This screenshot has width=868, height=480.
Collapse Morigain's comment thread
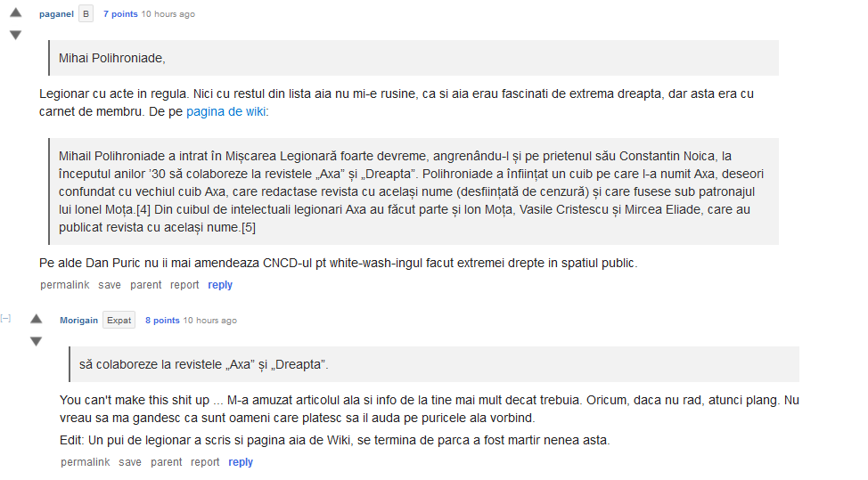tap(5, 318)
